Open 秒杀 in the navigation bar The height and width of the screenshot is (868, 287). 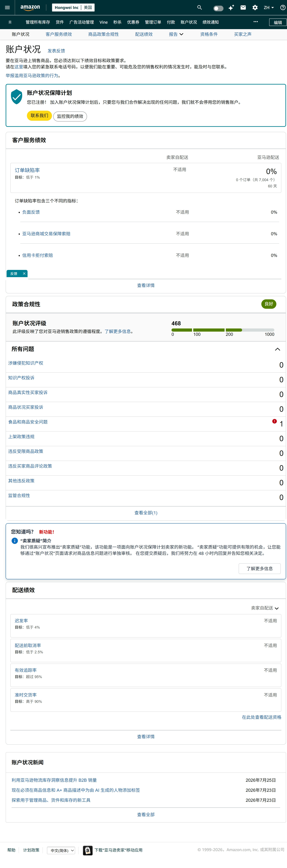point(117,22)
